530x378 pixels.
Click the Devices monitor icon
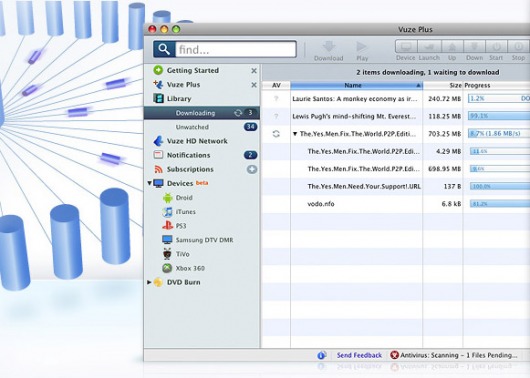158,183
